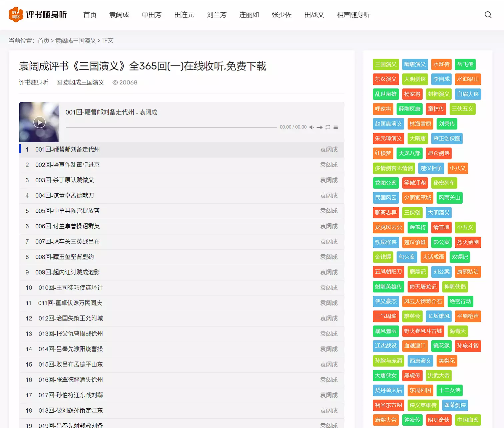
Task: Play track 007回-虎牢关三英战吕布
Action: click(x=67, y=241)
